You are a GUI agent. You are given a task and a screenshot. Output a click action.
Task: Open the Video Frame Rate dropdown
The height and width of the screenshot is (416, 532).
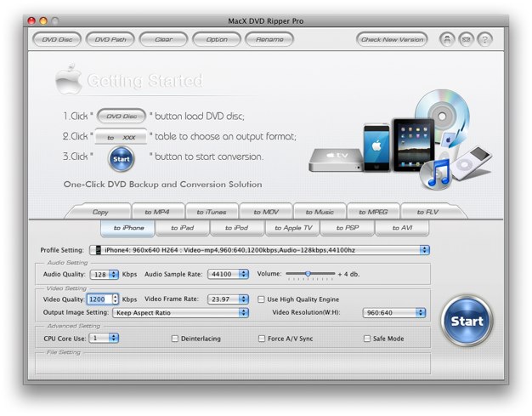[228, 299]
